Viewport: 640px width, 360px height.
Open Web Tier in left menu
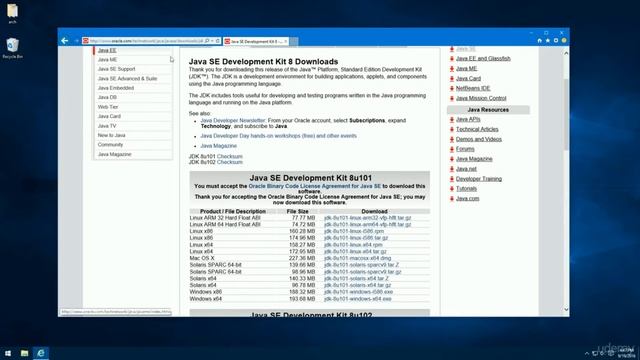(108, 107)
